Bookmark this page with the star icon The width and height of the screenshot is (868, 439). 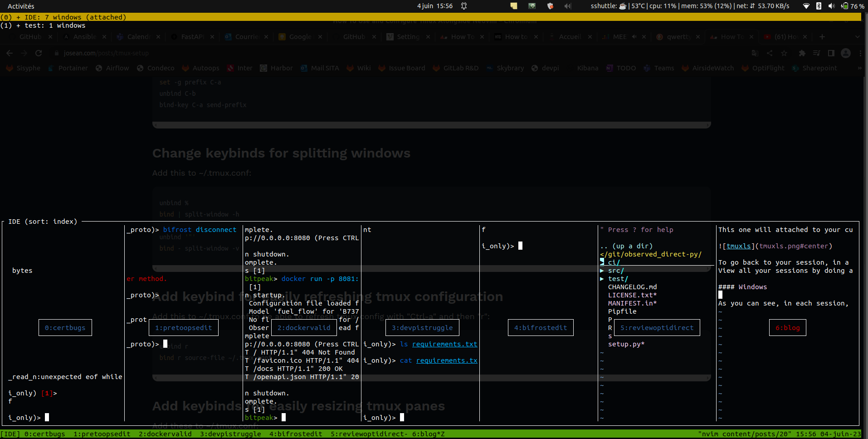click(x=784, y=53)
